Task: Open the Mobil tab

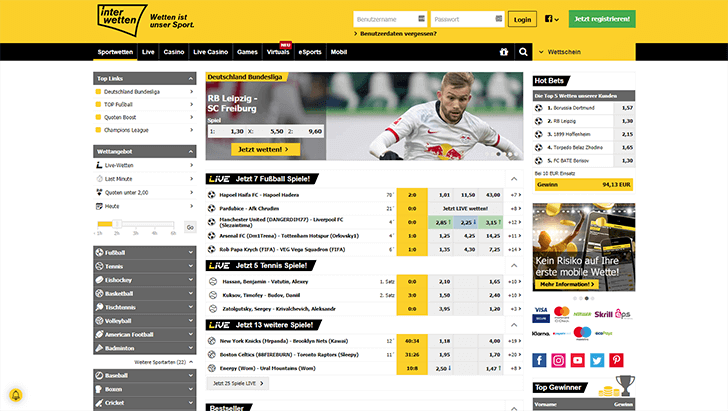Action: 338,52
